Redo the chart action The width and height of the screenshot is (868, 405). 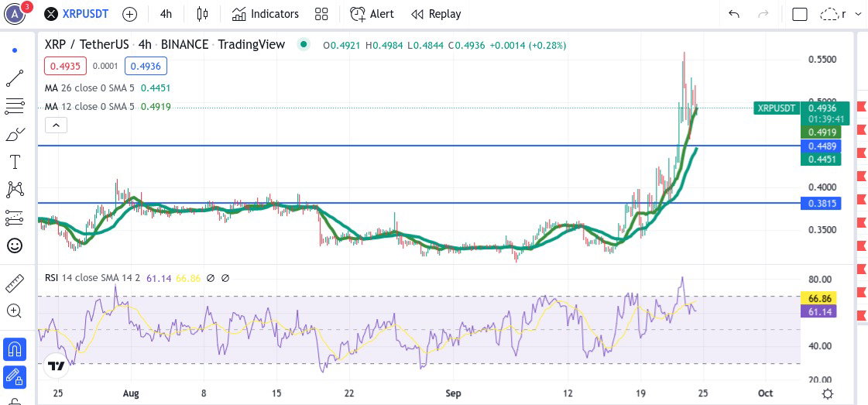pyautogui.click(x=763, y=15)
